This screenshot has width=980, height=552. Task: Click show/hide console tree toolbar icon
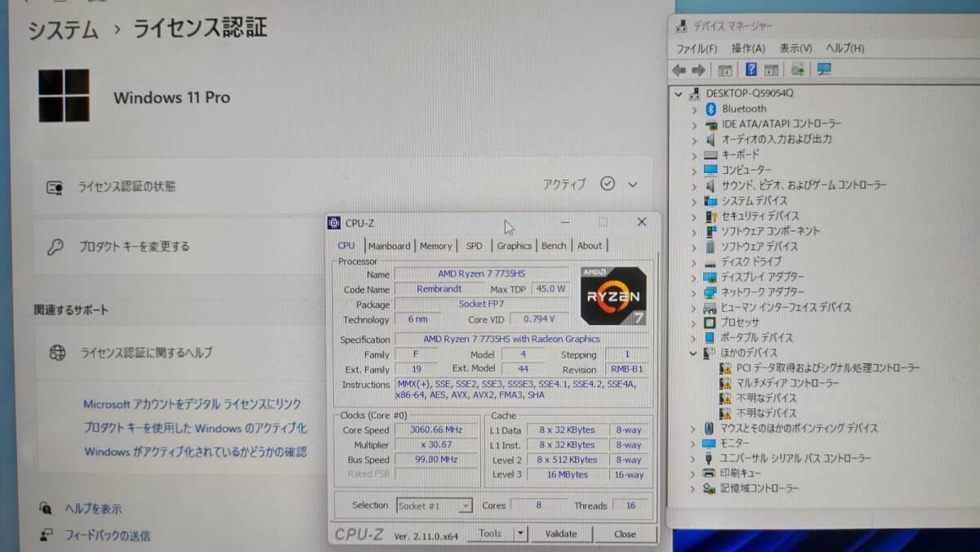click(x=724, y=70)
